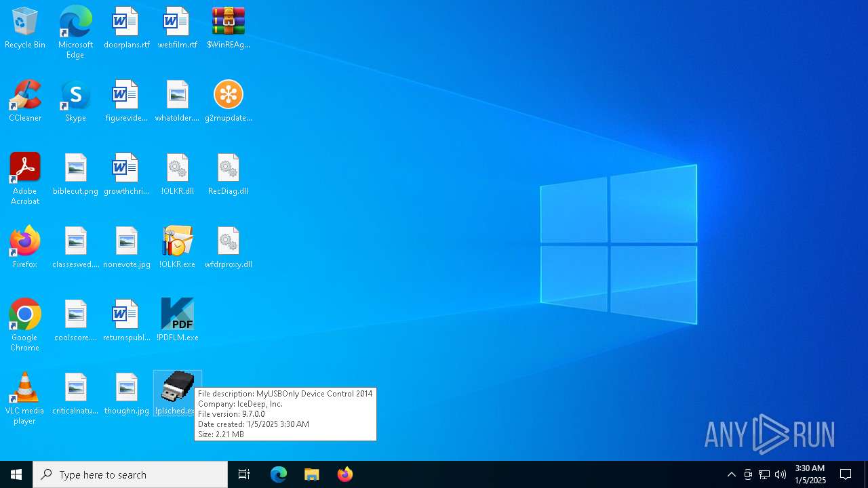Select the $WinREAg WinRAR archive icon
Image resolution: width=868 pixels, height=488 pixels.
coord(229,28)
